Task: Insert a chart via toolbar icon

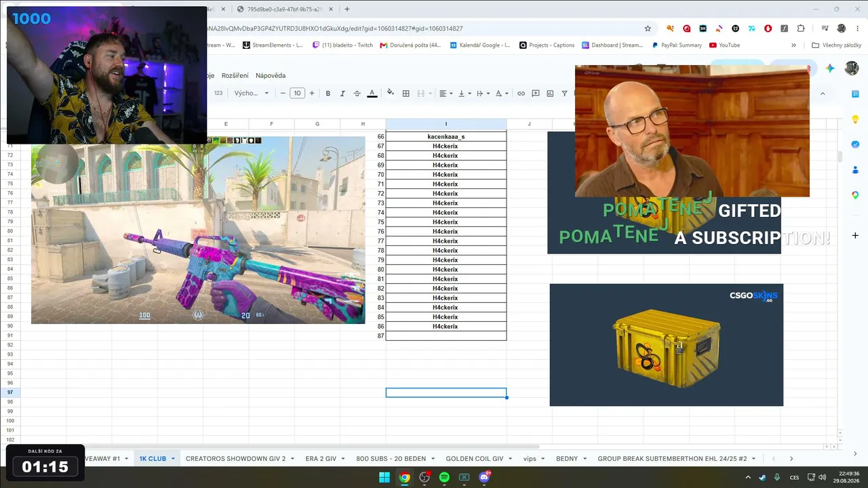Action: tap(550, 94)
